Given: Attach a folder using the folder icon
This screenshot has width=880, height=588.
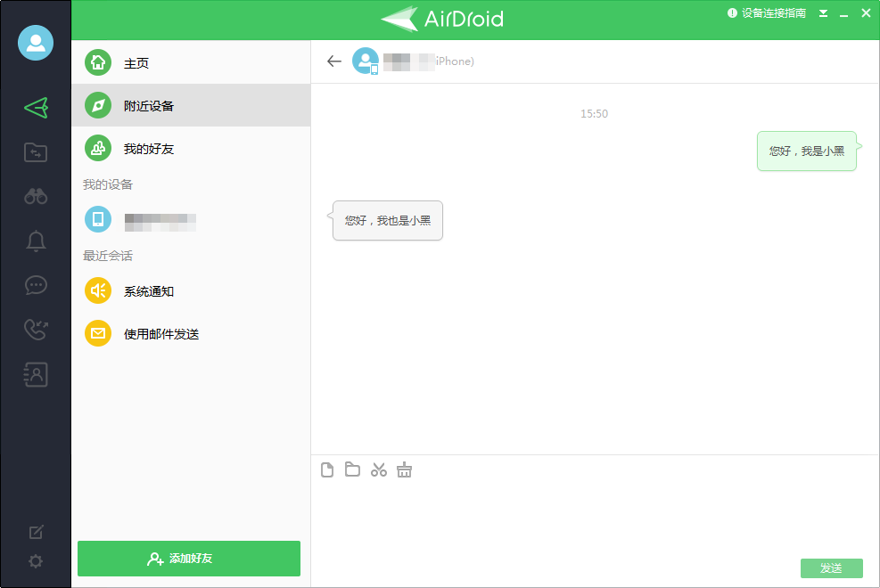Looking at the screenshot, I should pyautogui.click(x=352, y=470).
